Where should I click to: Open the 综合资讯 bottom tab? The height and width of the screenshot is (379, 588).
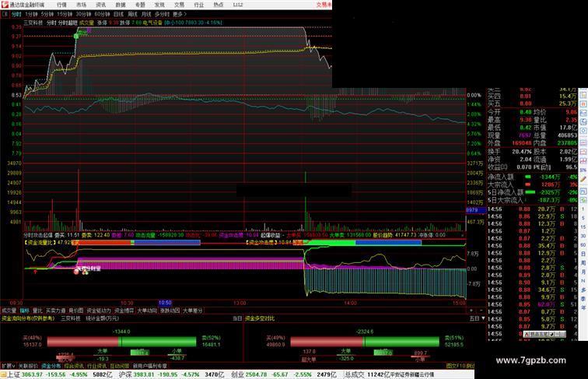pyautogui.click(x=74, y=366)
